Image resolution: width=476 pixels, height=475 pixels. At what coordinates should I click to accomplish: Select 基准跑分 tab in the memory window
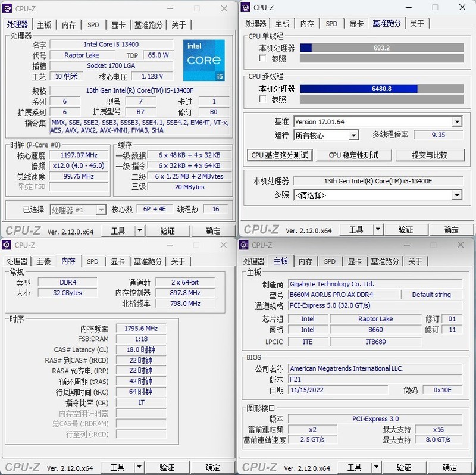(148, 261)
